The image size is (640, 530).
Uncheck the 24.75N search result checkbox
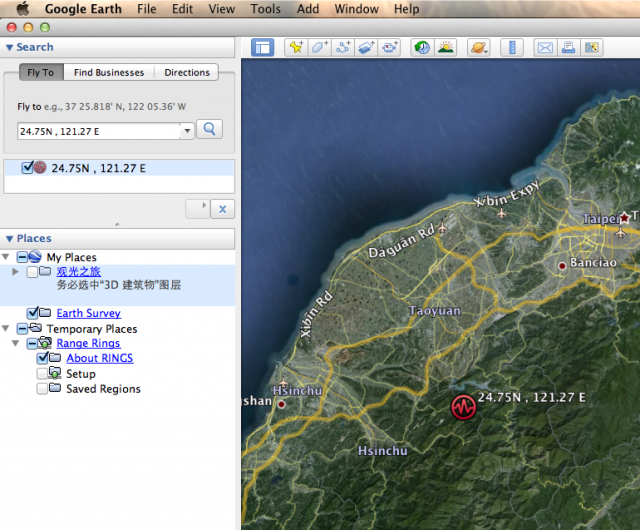point(27,167)
